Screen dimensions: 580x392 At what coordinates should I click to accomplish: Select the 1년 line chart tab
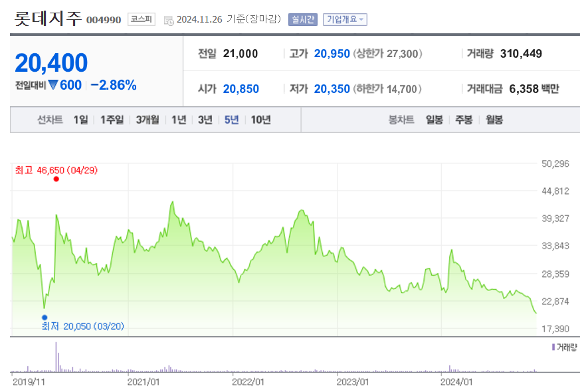[x=179, y=120]
